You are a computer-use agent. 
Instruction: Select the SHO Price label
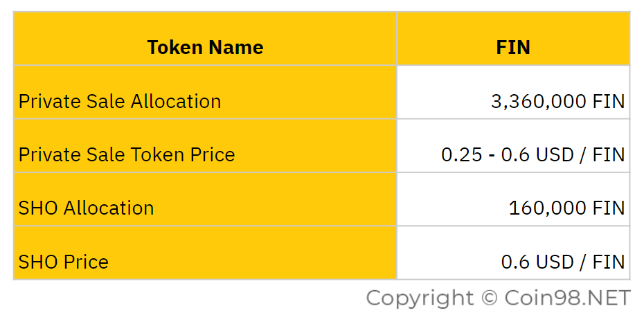(64, 262)
